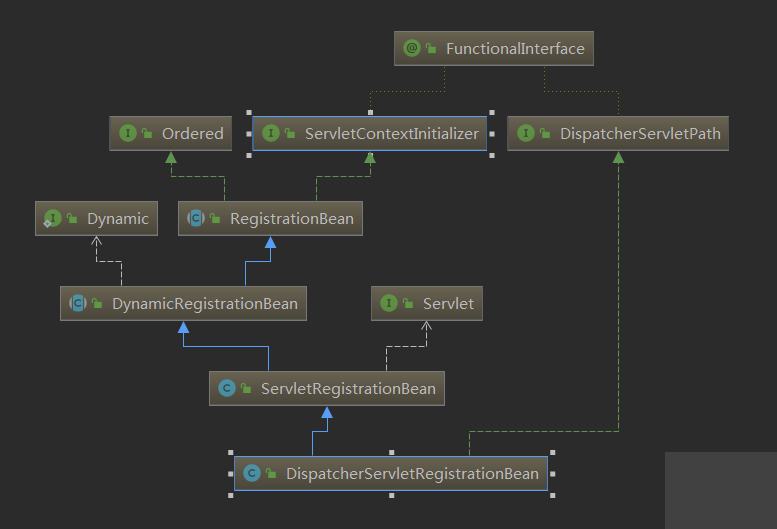Click the abstract class icon on DynamicRegistrationBean
Viewport: 777px width, 529px height.
click(78, 303)
